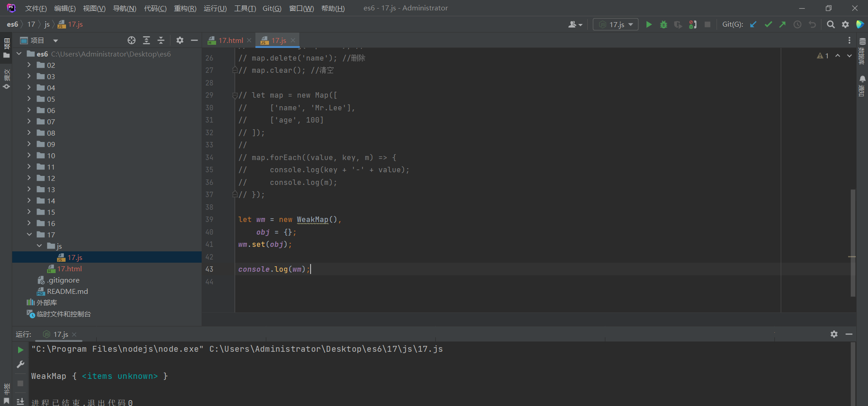Click the editor vertical scrollbar

tap(853, 243)
